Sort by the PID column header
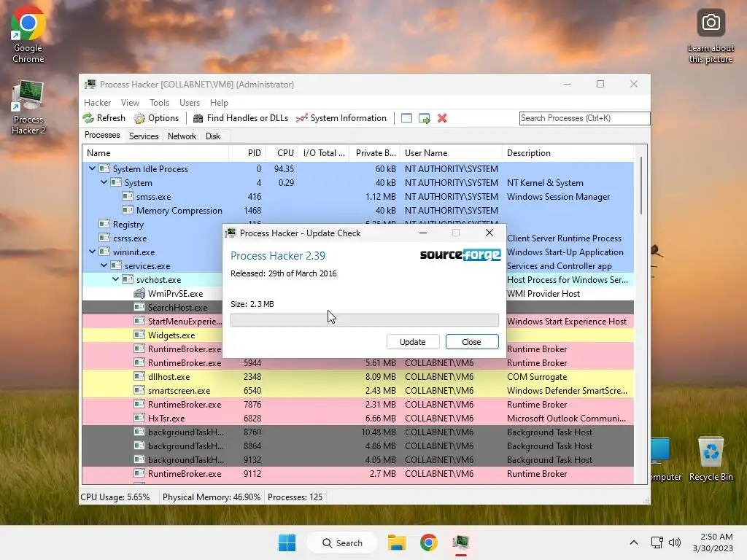747x560 pixels. (x=247, y=153)
